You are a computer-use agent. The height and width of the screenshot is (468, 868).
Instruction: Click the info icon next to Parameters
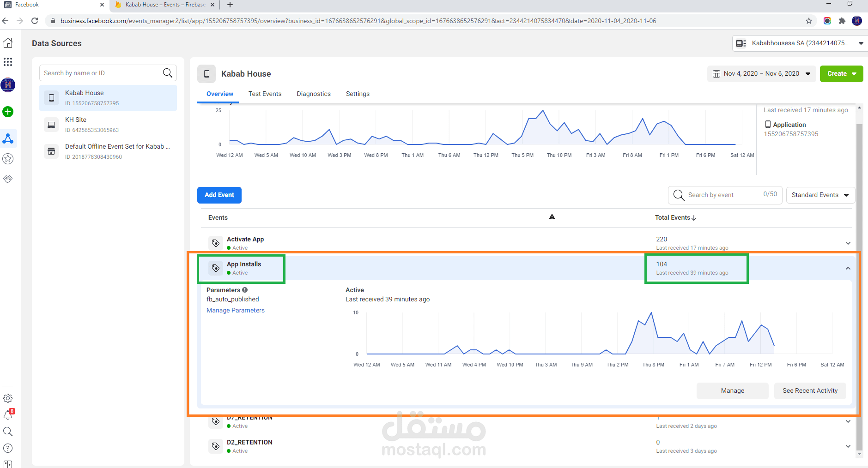(x=245, y=290)
